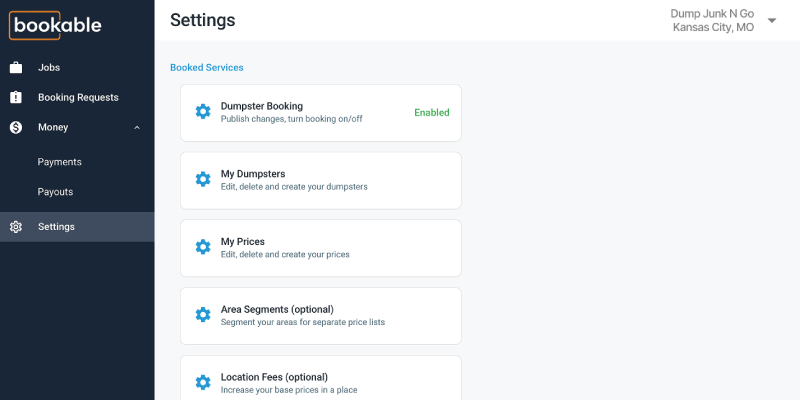Open the account dropdown arrow
The image size is (800, 400).
click(x=772, y=20)
